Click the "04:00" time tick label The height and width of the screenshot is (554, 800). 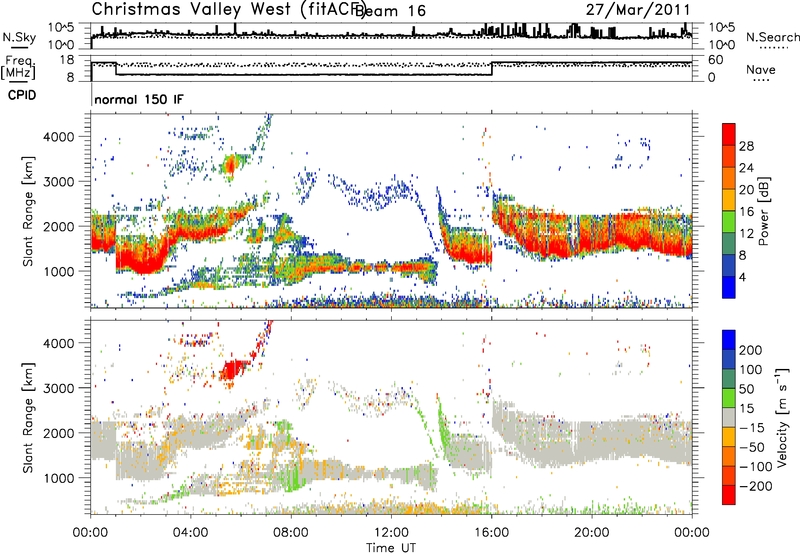click(x=190, y=533)
